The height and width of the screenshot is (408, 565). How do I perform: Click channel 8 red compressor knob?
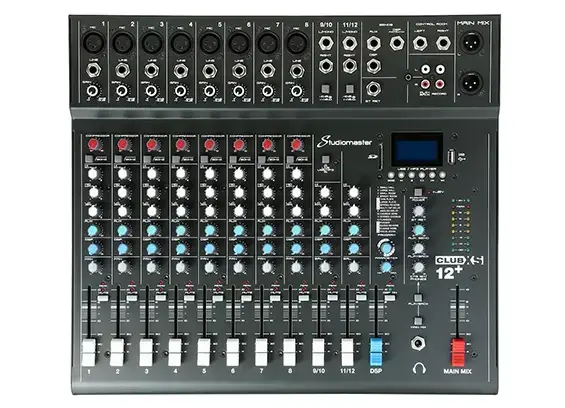(296, 145)
